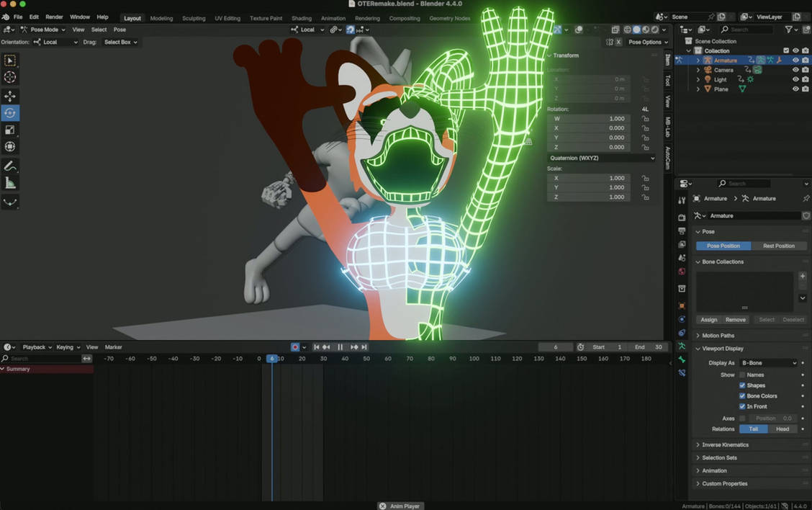Click the Rest Position button

pyautogui.click(x=778, y=246)
